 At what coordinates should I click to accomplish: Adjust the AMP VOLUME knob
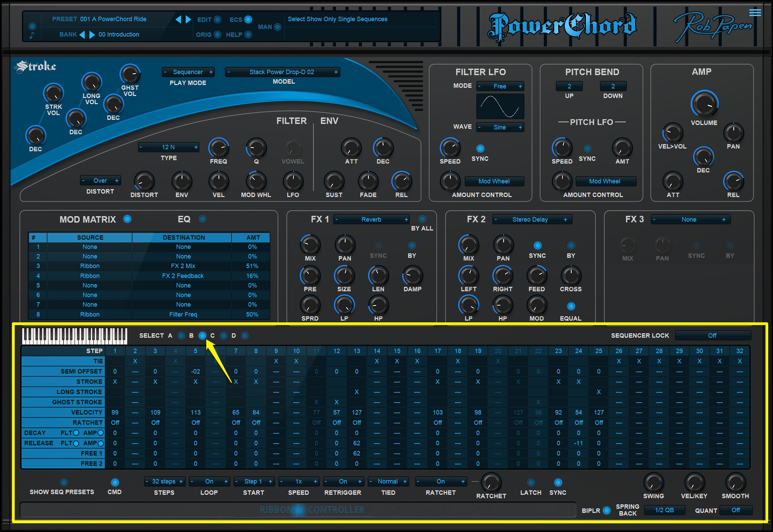(704, 104)
